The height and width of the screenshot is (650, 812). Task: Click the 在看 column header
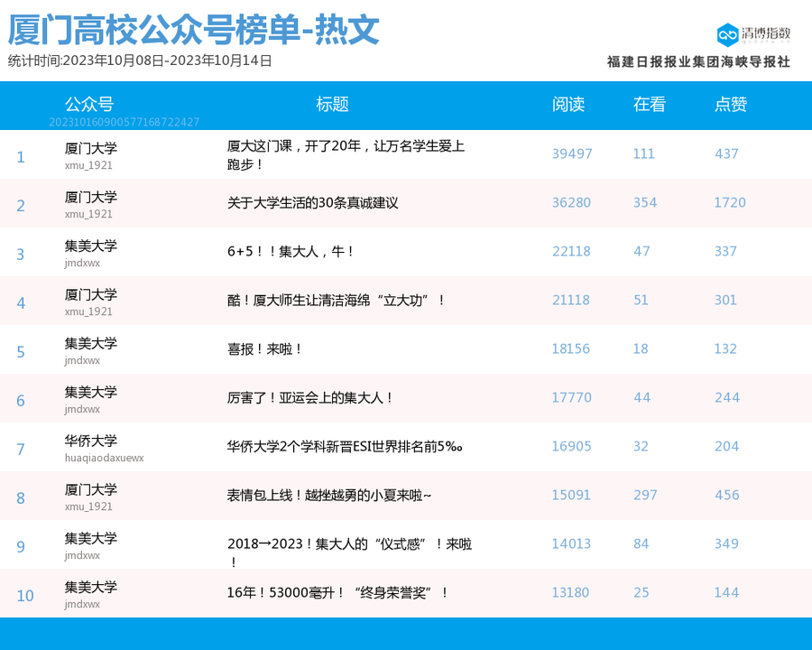click(x=650, y=104)
